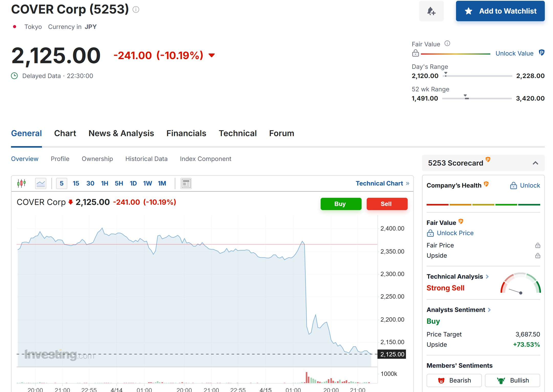Collapse the 5253 Scorecard panel
The width and height of the screenshot is (553, 392).
pyautogui.click(x=535, y=163)
